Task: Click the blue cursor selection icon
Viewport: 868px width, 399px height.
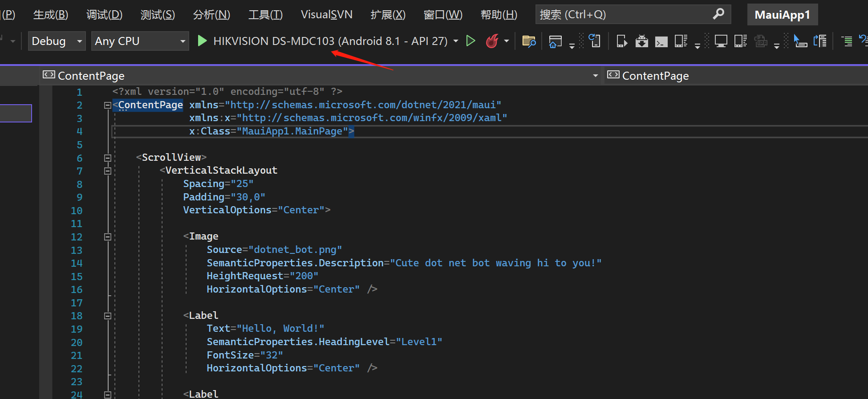Action: click(x=800, y=41)
